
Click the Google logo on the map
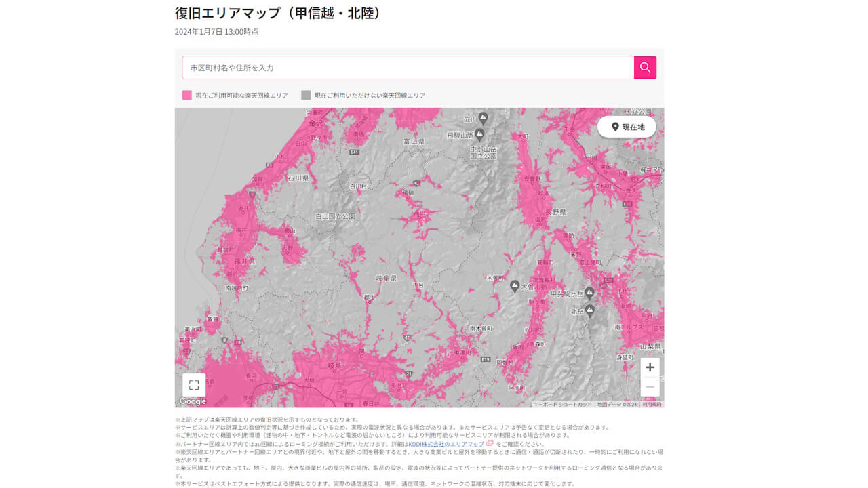(193, 401)
